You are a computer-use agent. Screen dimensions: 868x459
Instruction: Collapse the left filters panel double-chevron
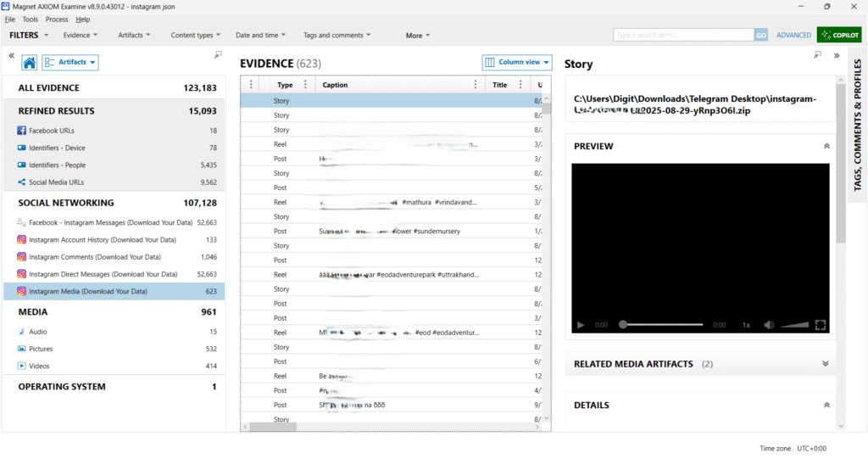pyautogui.click(x=12, y=55)
